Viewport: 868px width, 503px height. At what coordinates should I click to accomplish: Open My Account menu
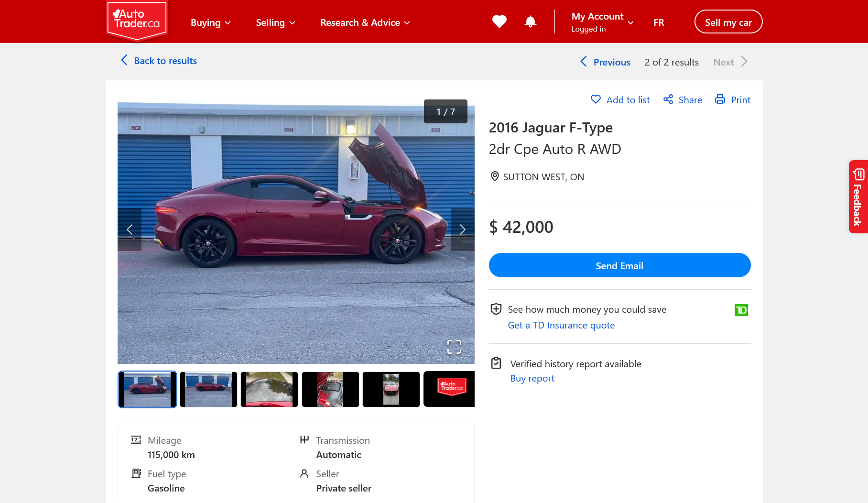[602, 22]
